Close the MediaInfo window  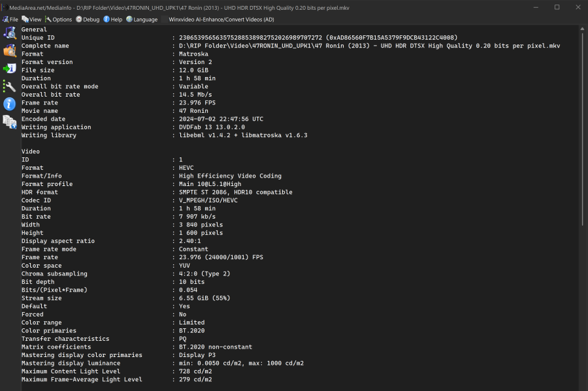click(577, 7)
